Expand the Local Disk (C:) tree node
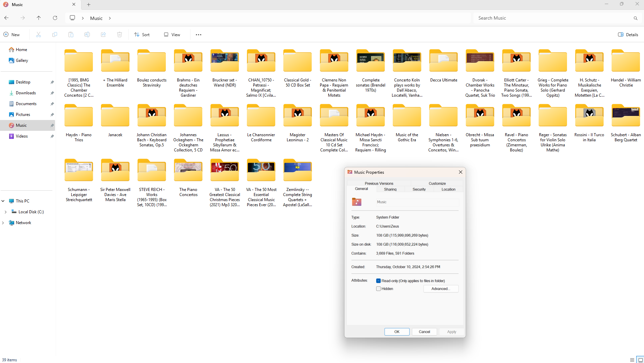The height and width of the screenshot is (363, 644). point(5,212)
